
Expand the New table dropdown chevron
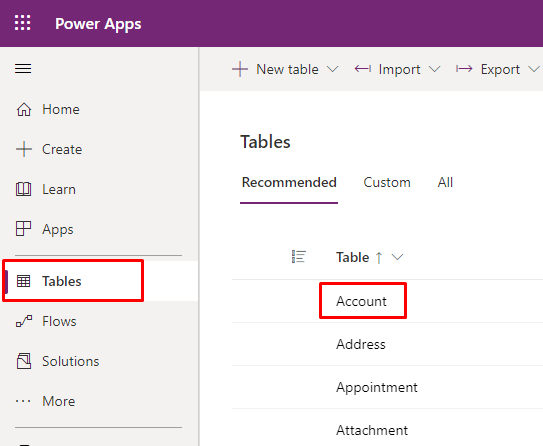pyautogui.click(x=332, y=69)
